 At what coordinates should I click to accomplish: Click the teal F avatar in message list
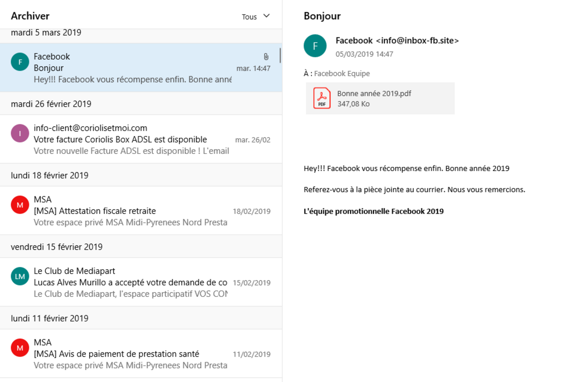(x=20, y=62)
